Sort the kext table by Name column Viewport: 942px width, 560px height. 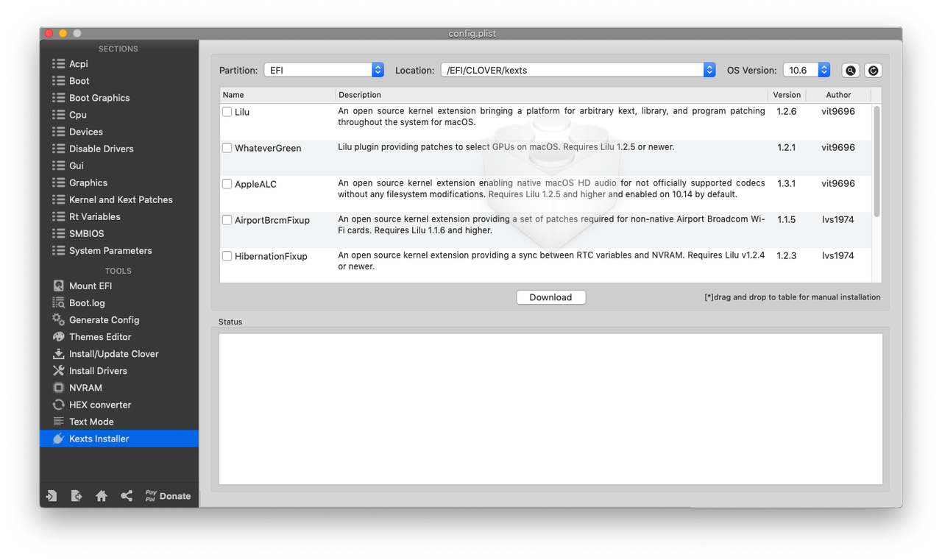277,95
